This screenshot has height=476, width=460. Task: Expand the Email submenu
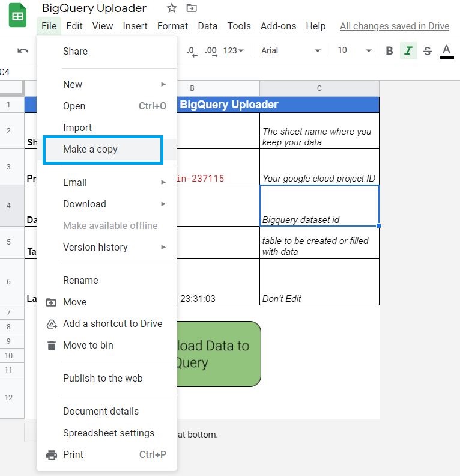point(163,182)
